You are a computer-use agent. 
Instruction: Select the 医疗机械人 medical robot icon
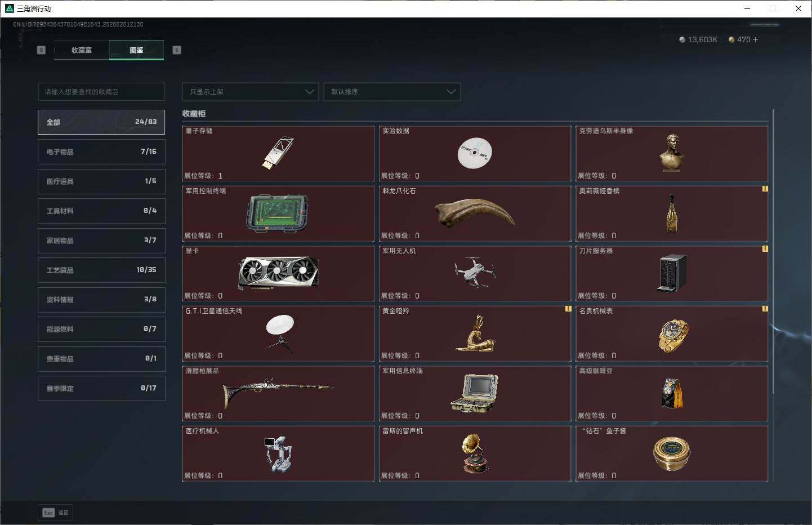pos(278,453)
